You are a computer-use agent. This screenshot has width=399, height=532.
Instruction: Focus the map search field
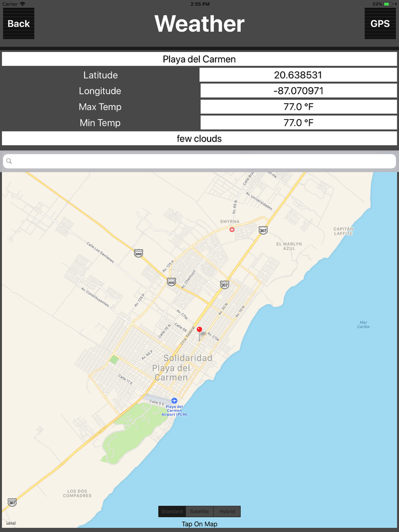click(199, 161)
